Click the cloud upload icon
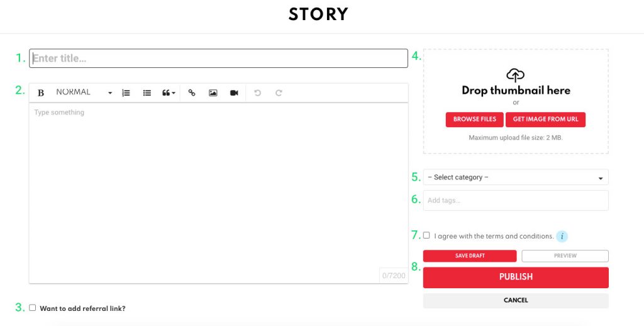 click(516, 76)
